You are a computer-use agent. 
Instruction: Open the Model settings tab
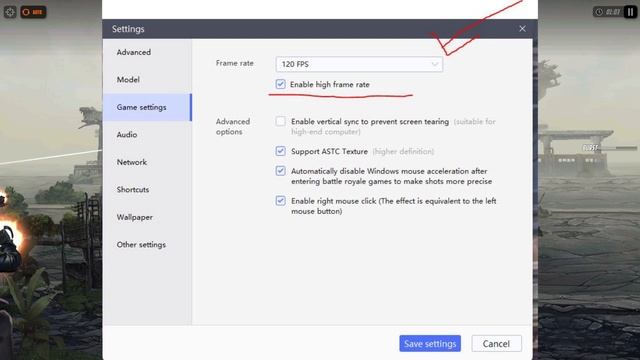pos(147,80)
